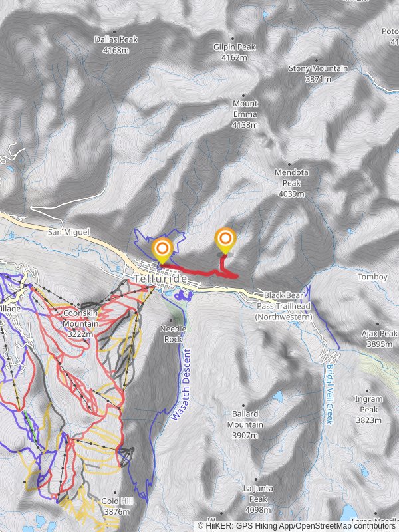
Task: Click the Ajax Peak 3895m label
Action: [x=379, y=338]
